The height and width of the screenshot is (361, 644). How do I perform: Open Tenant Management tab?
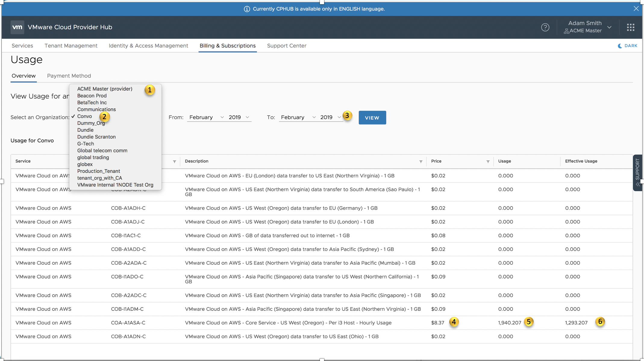coord(71,46)
